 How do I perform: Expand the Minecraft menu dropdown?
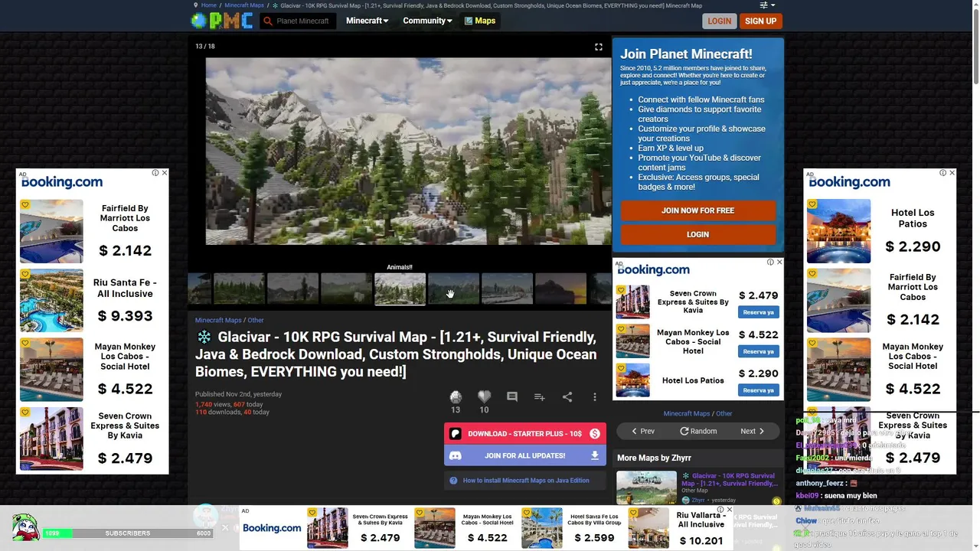(x=367, y=21)
